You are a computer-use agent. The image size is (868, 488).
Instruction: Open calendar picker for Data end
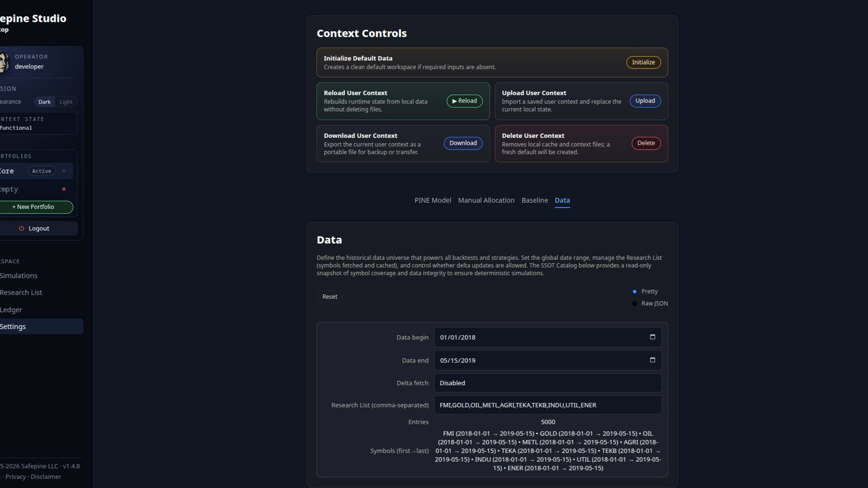652,360
